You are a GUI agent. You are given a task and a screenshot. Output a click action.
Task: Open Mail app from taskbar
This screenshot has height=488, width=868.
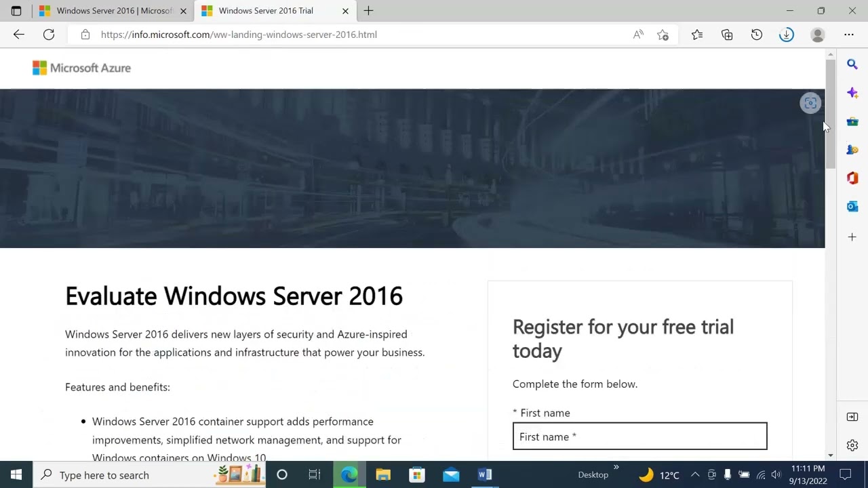coord(451,474)
